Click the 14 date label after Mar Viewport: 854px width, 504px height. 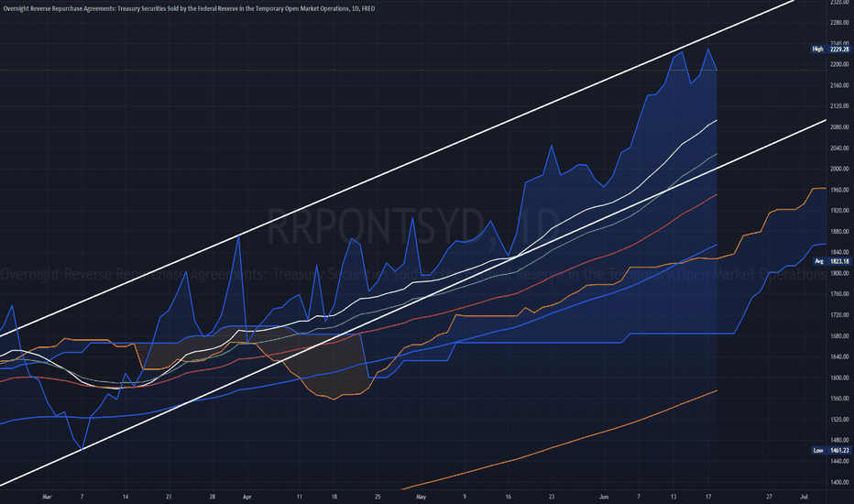click(126, 497)
